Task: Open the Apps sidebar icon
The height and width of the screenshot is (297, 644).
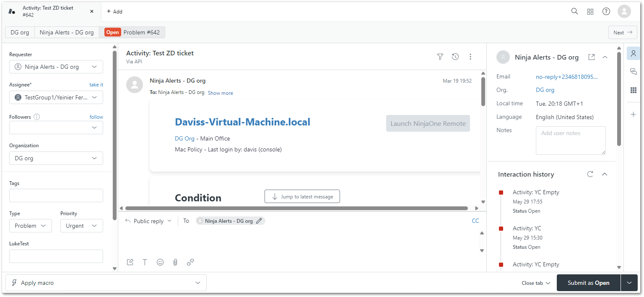Action: (634, 90)
